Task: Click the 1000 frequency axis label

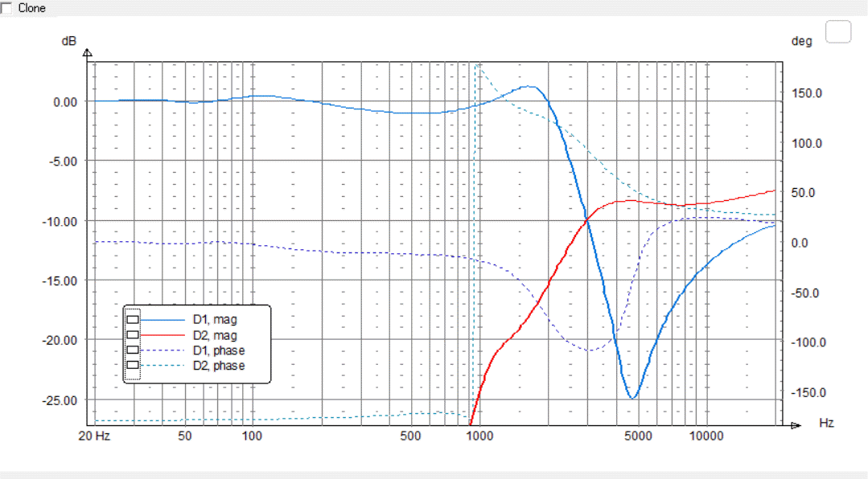Action: tap(479, 436)
